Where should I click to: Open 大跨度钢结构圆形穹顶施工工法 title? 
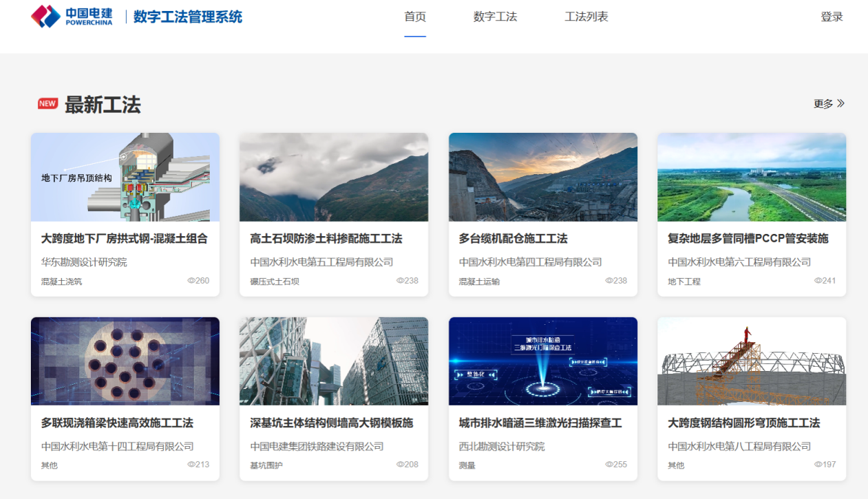click(743, 423)
